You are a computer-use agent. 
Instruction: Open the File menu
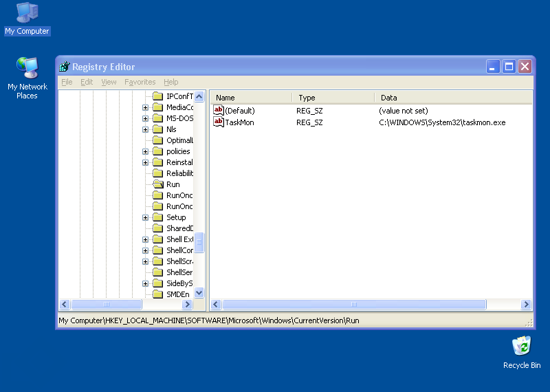(x=67, y=82)
